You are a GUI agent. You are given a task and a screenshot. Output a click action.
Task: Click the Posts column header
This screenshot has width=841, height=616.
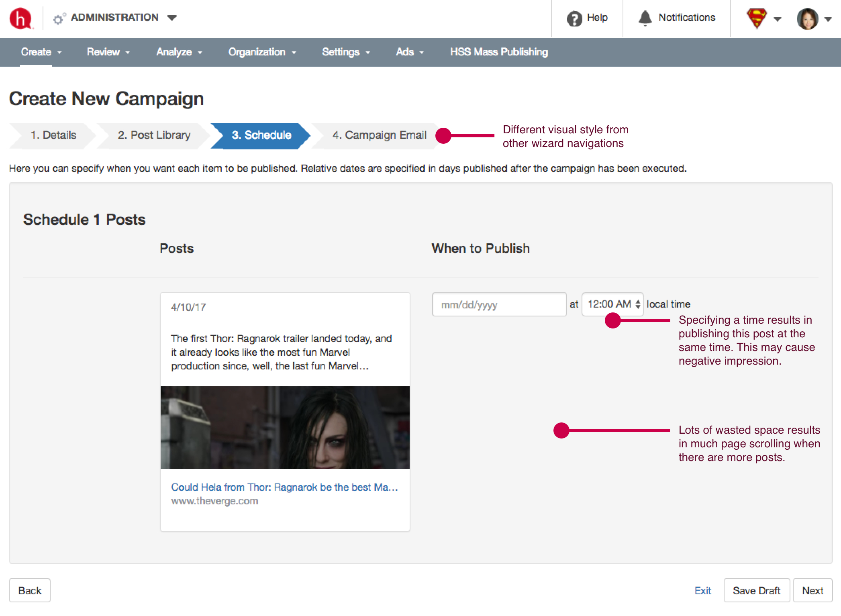177,249
